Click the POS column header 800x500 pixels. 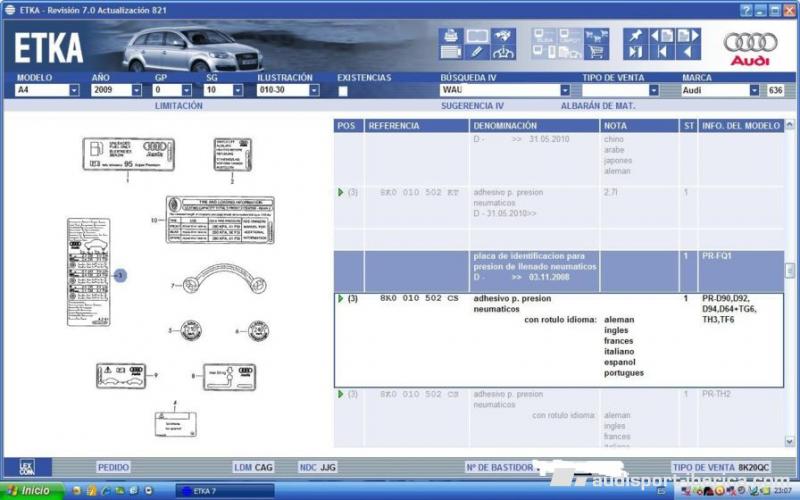[348, 126]
